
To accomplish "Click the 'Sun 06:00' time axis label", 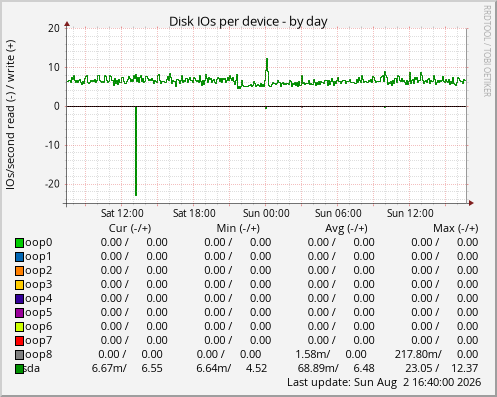I will [x=338, y=213].
